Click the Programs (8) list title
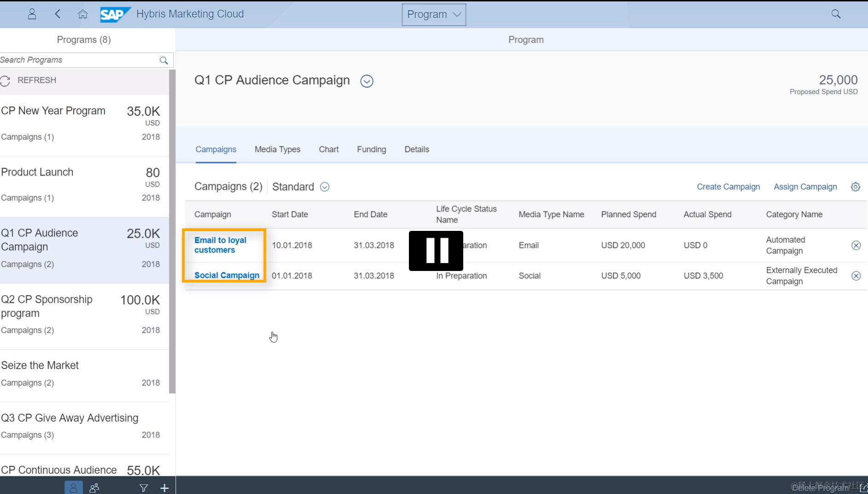 tap(84, 40)
